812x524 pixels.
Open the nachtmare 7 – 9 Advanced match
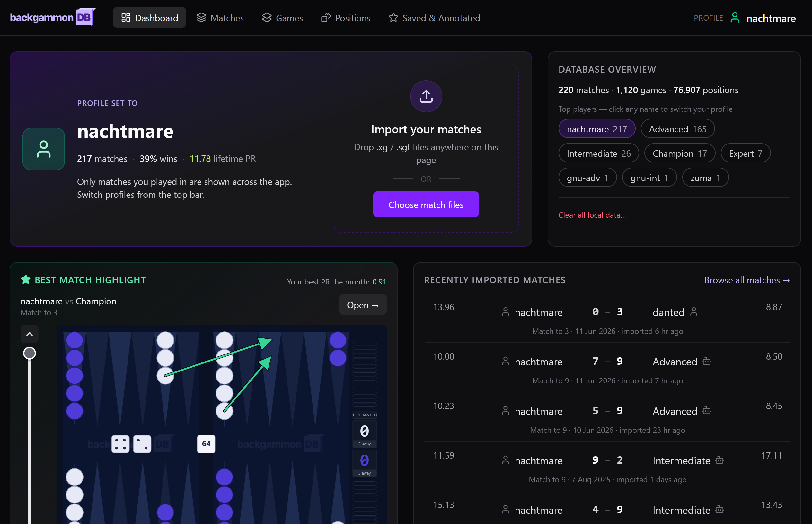(x=607, y=368)
